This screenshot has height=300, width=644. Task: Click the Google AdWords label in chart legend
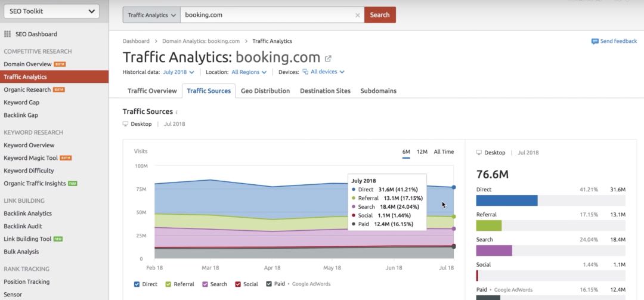coord(311,284)
